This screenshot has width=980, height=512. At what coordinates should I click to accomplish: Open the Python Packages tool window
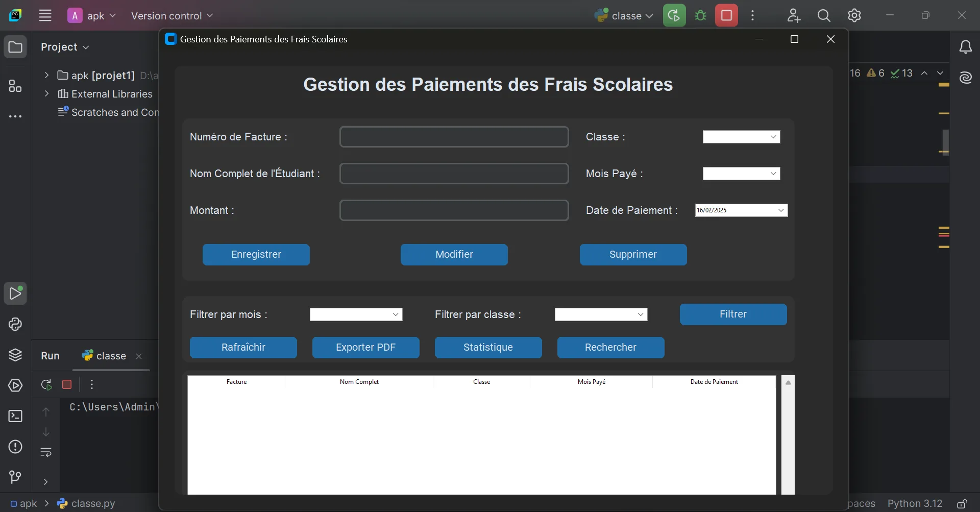15,355
